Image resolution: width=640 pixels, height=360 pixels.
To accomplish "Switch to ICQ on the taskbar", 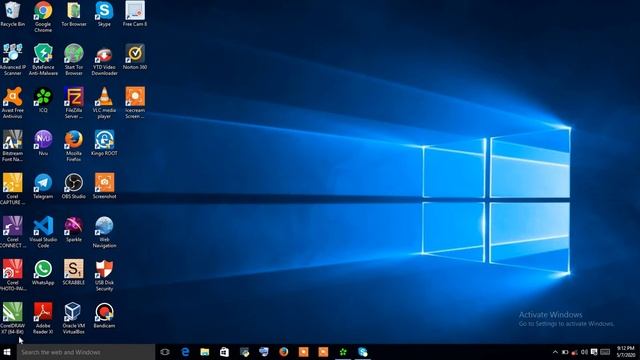I will [343, 352].
